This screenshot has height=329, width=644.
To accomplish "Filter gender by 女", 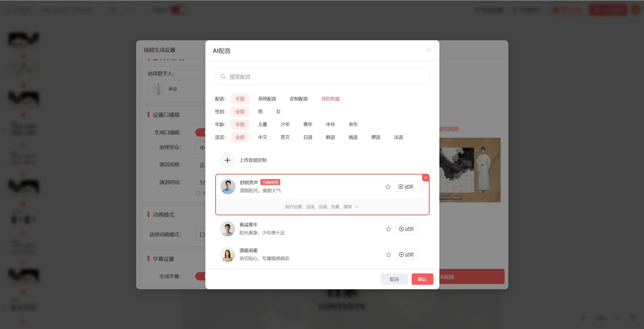I will (x=278, y=111).
